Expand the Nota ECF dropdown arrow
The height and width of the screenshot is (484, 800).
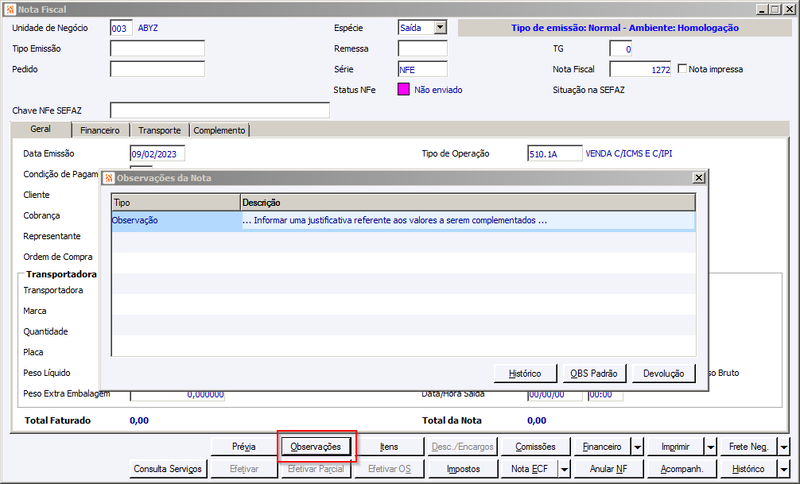(564, 469)
